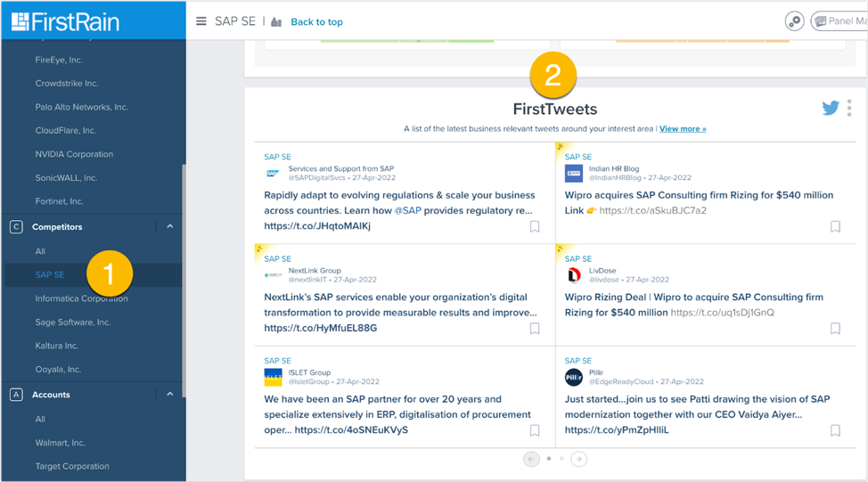Image resolution: width=868 pixels, height=482 pixels.
Task: Open the hamburger menu icon
Action: [201, 21]
